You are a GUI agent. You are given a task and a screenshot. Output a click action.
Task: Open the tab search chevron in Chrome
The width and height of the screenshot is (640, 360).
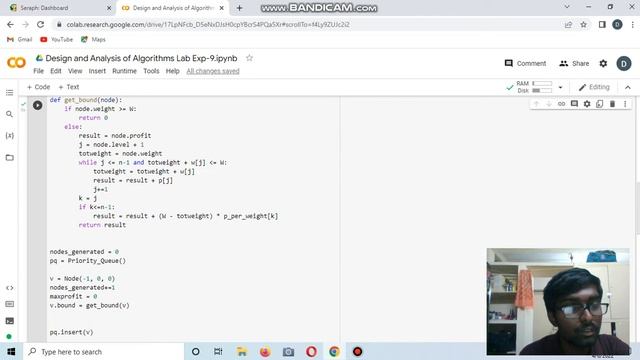[567, 7]
